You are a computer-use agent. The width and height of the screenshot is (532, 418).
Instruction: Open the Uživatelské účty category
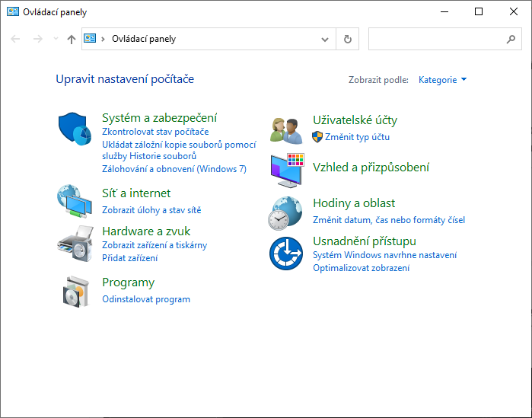pos(355,120)
